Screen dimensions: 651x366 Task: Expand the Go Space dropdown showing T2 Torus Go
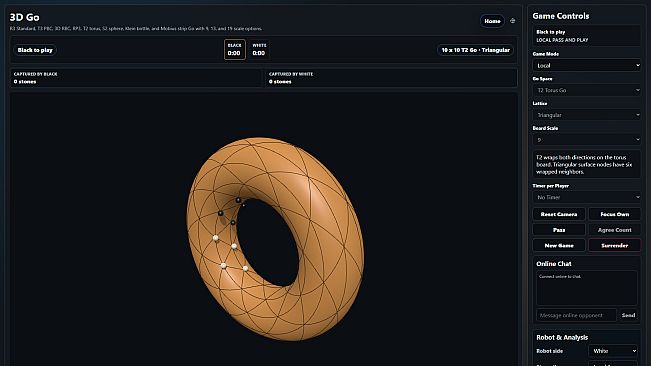click(587, 90)
